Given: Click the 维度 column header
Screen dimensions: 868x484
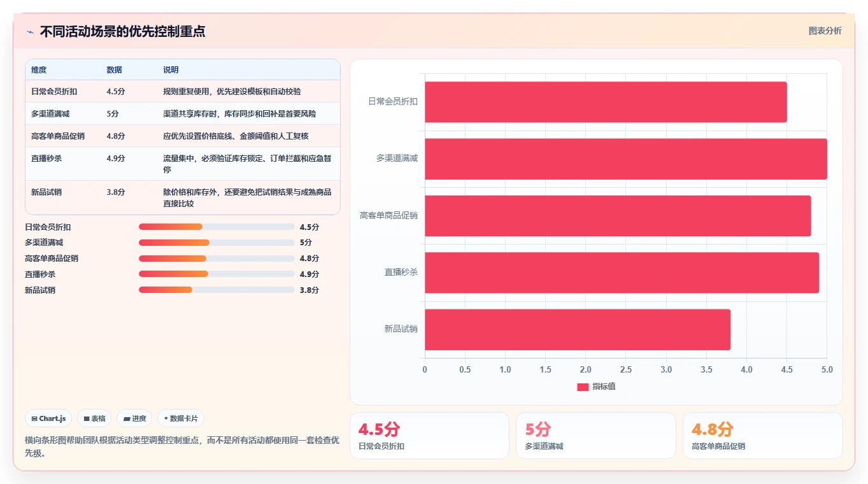Looking at the screenshot, I should coord(39,70).
